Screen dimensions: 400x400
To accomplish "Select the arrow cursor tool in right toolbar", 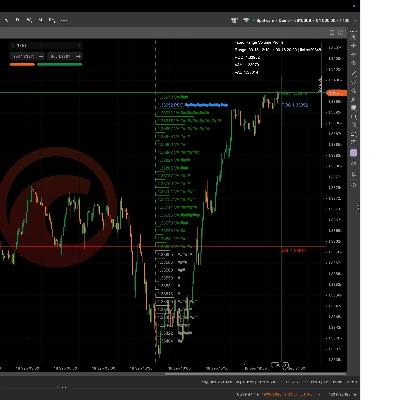I will 354,37.
